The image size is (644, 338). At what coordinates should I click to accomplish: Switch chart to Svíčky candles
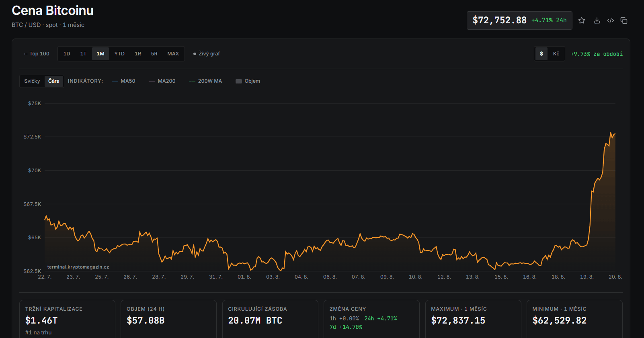click(32, 81)
